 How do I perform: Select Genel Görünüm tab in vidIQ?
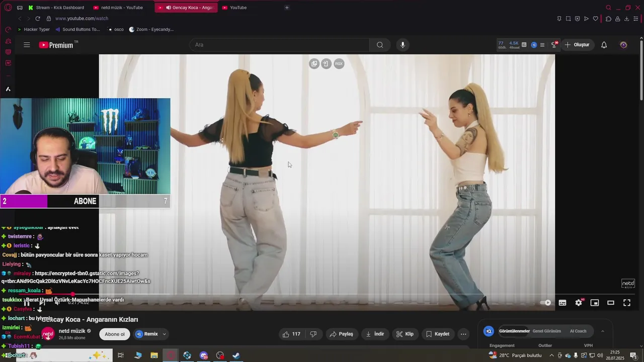pyautogui.click(x=546, y=331)
